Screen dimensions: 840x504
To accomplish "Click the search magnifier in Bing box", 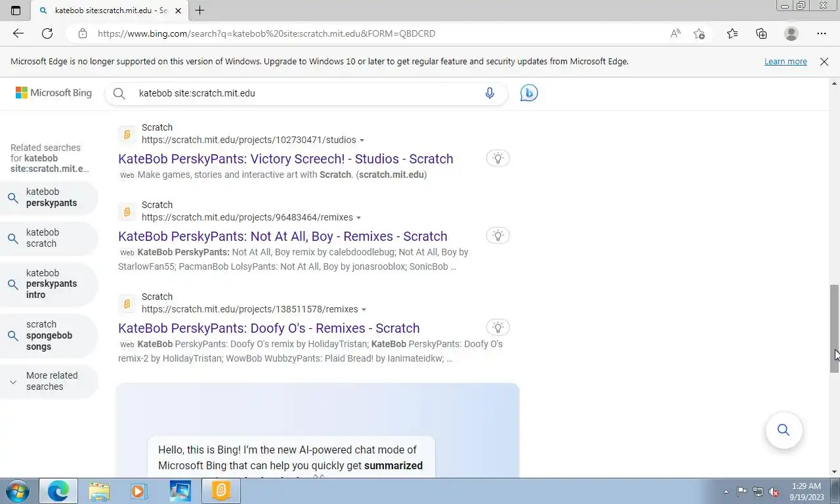I will (119, 93).
